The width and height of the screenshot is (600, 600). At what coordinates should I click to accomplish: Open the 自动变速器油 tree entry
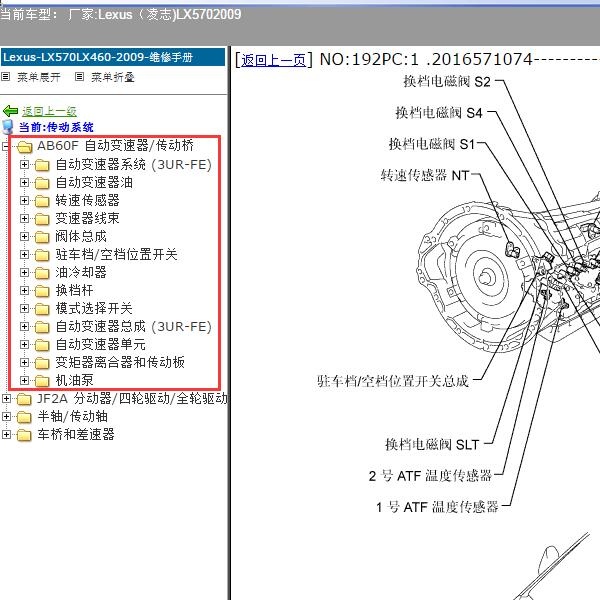click(94, 183)
